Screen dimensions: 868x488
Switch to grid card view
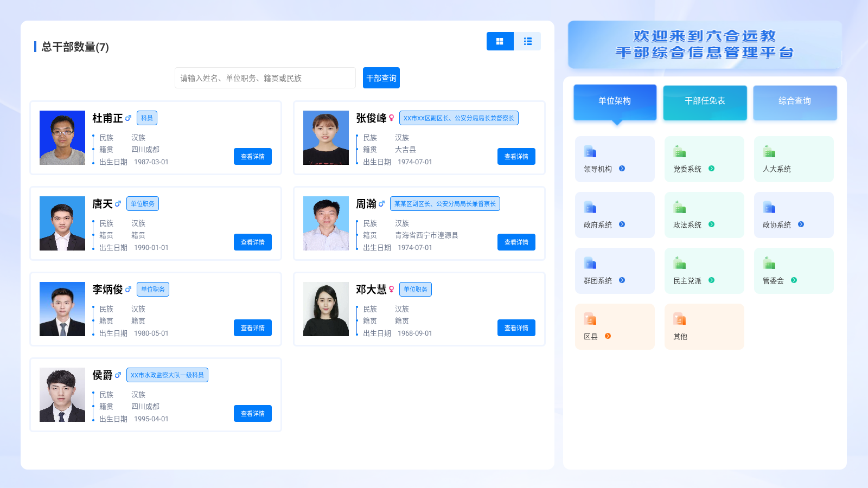(500, 41)
